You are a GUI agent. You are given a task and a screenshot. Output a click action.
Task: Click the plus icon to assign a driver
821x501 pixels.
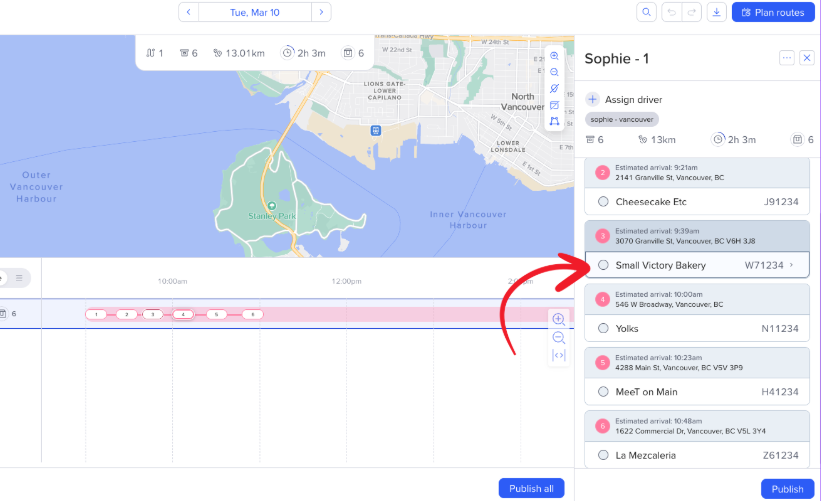point(592,99)
